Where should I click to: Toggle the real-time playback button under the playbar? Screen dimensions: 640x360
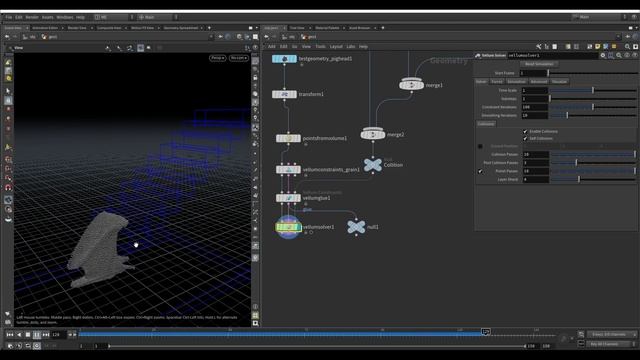click(37, 346)
